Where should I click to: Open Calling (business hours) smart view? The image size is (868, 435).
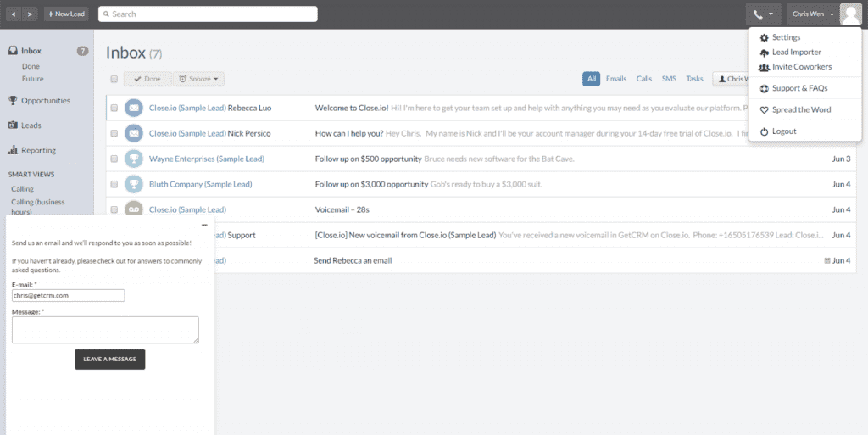pyautogui.click(x=37, y=206)
